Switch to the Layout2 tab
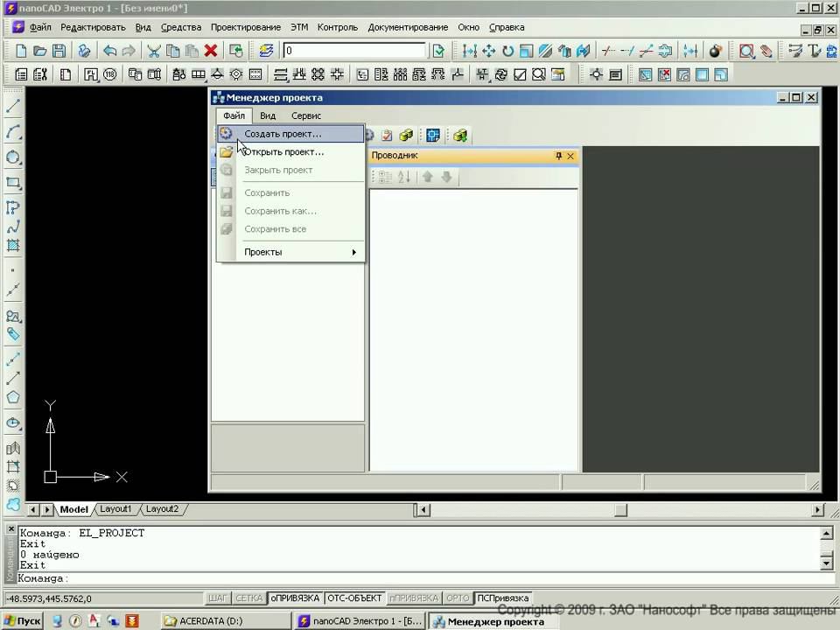 (x=163, y=509)
